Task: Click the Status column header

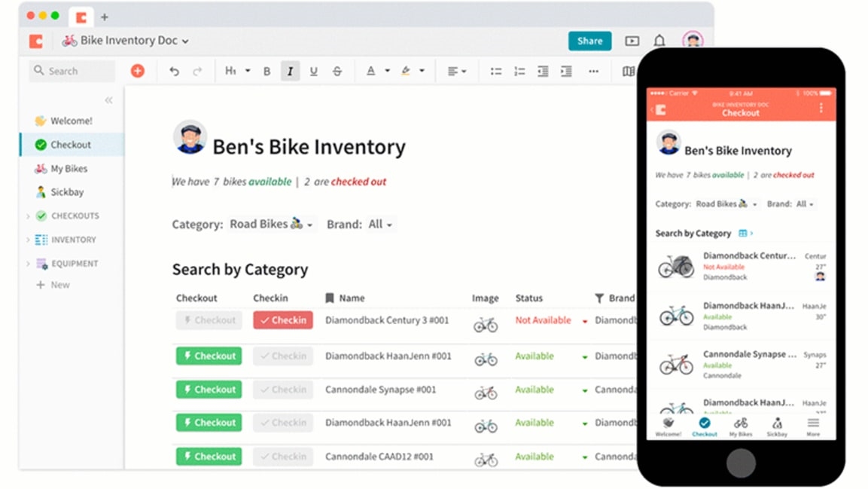Action: pyautogui.click(x=529, y=298)
